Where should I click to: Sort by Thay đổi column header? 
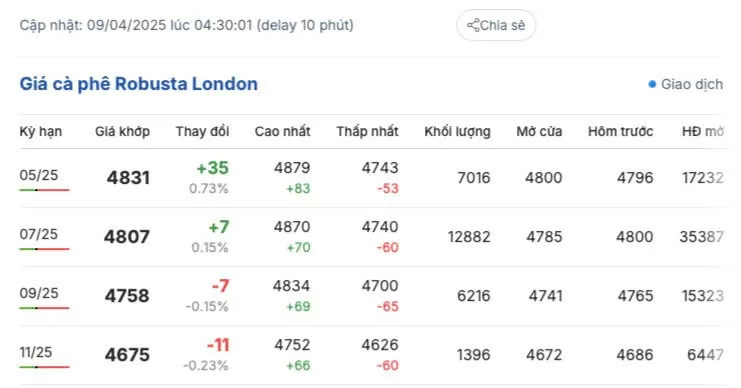[x=202, y=131]
